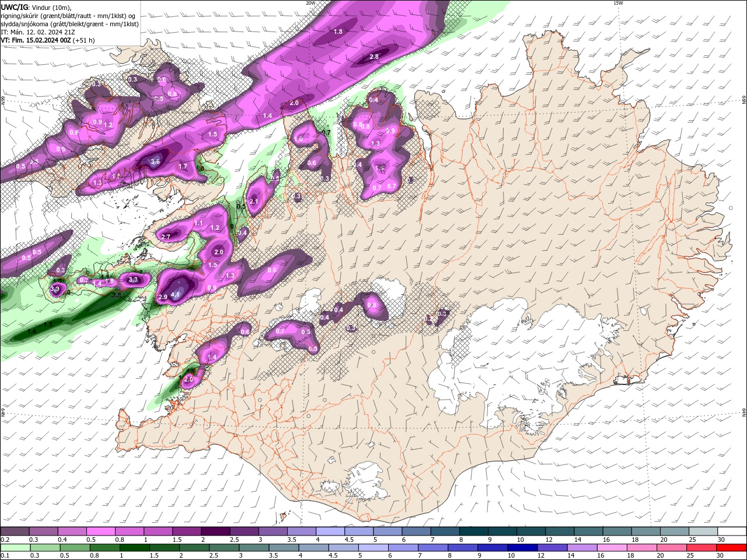Click the white swatch labeled 30 in snow legend
Image resolution: width=747 pixels, height=560 pixels.
click(x=732, y=531)
